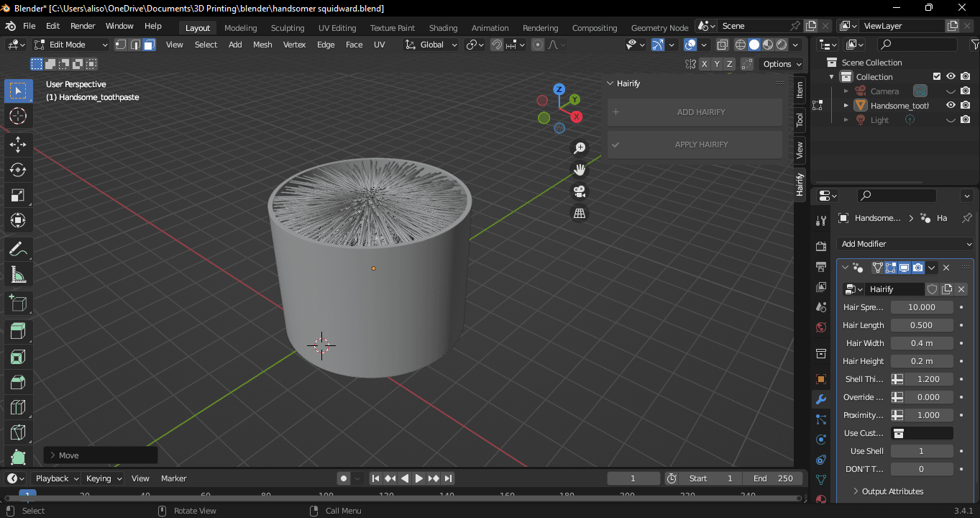Open the timeline Marker menu
This screenshot has width=980, height=518.
point(174,478)
